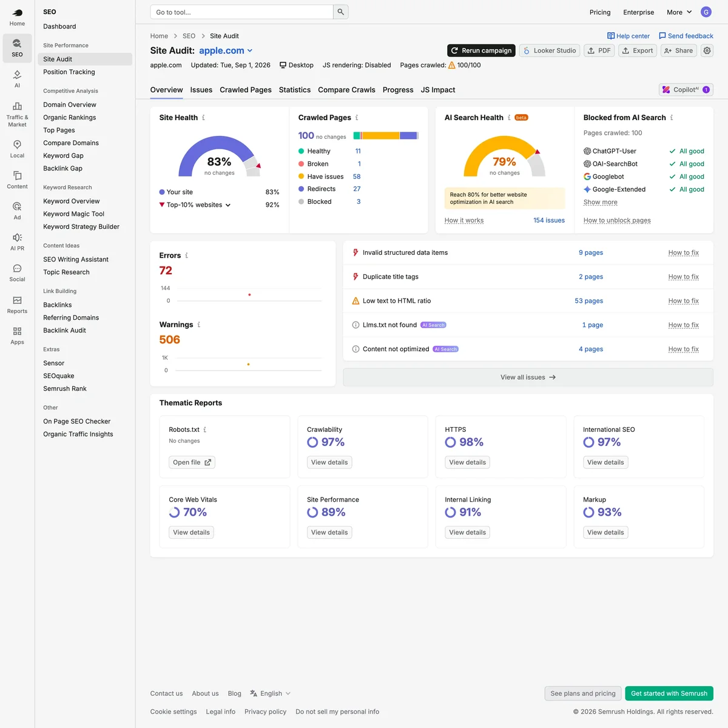Open Traffic & Market icon
This screenshot has width=728, height=728.
pyautogui.click(x=17, y=114)
